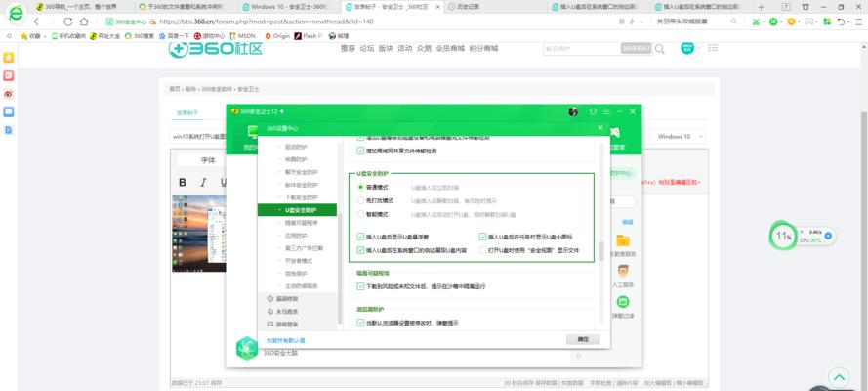Image resolution: width=868 pixels, height=391 pixels.
Task: Open 360 Safeguard title bar menu icon
Action: coord(606,111)
